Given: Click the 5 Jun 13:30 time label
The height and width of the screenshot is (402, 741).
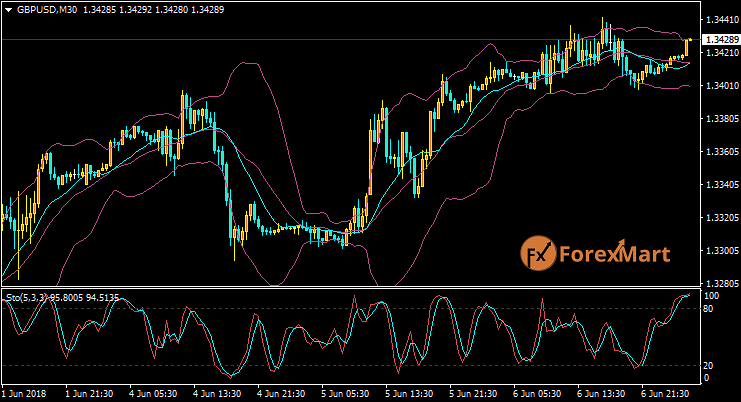Looking at the screenshot, I should tap(410, 394).
